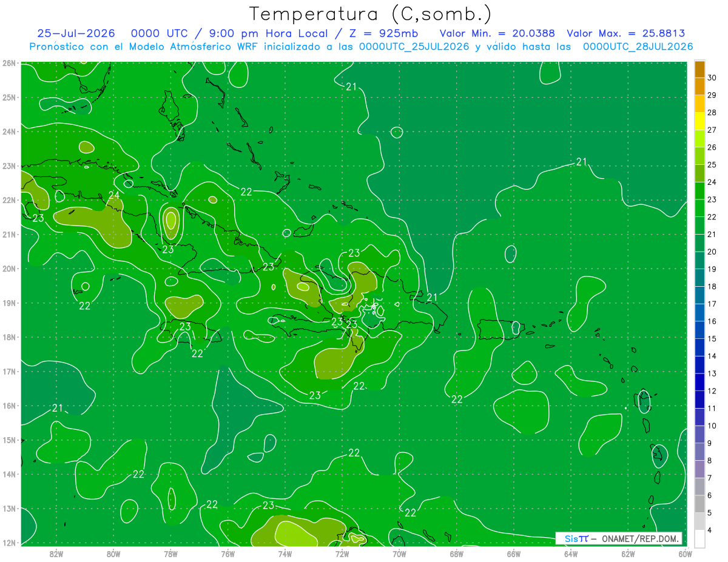Click the "70W" longitude axis label

(x=399, y=554)
